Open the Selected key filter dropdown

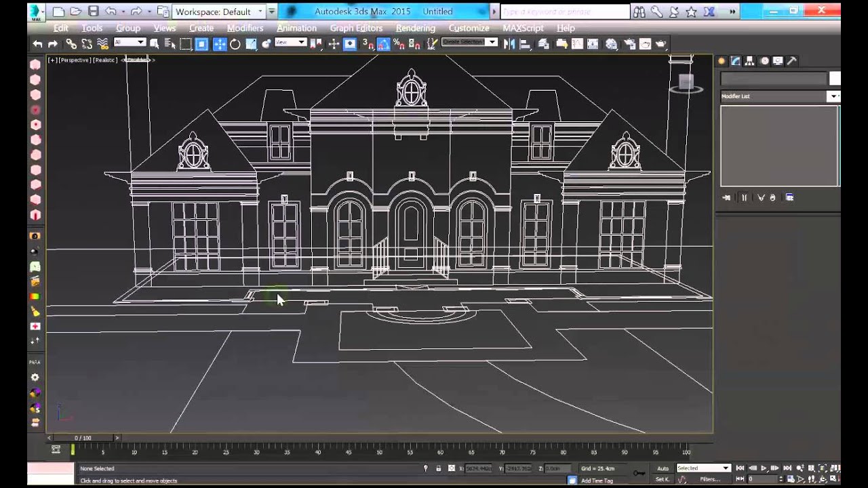coord(703,468)
